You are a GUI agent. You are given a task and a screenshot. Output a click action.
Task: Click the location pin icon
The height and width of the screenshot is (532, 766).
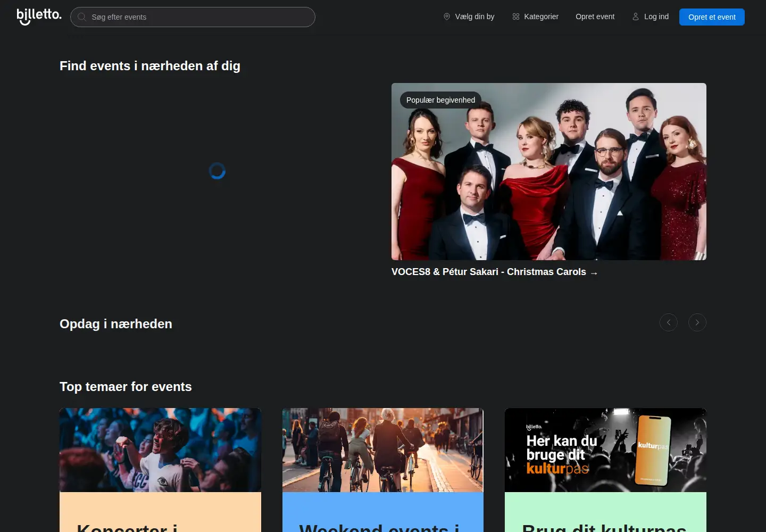click(447, 17)
